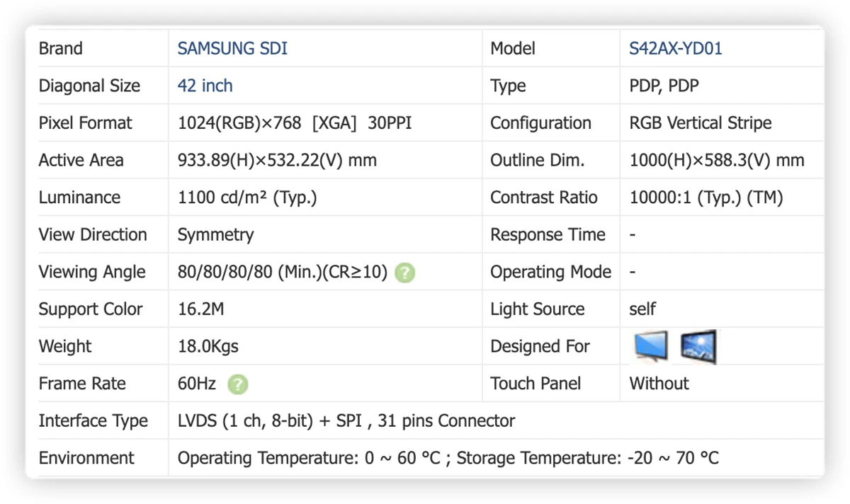
Task: Follow the 42 inch diagonal size link
Action: [205, 86]
